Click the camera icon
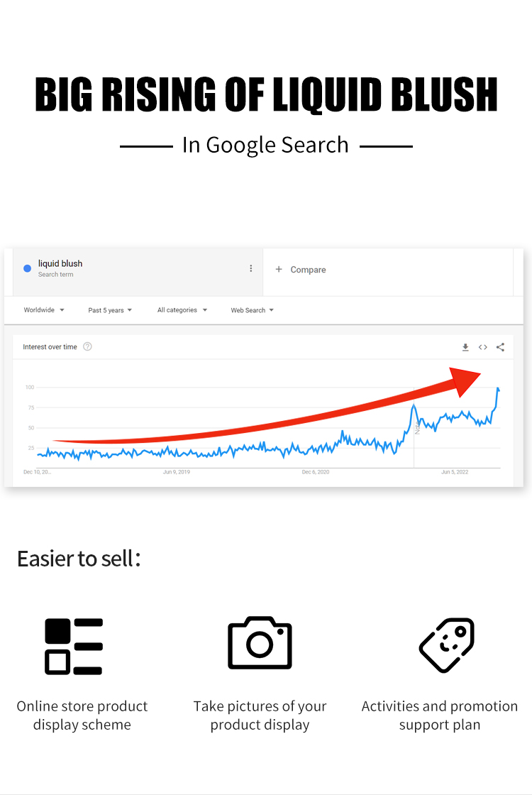The height and width of the screenshot is (795, 532). (260, 642)
